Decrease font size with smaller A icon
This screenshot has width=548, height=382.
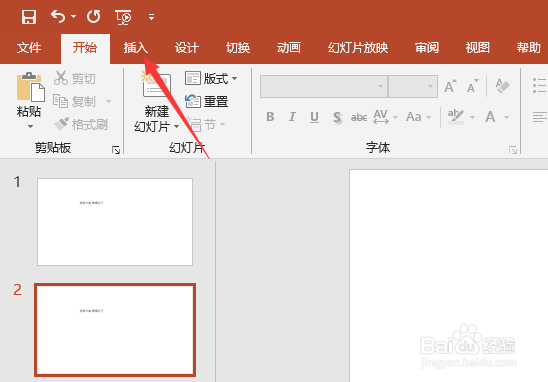click(473, 86)
